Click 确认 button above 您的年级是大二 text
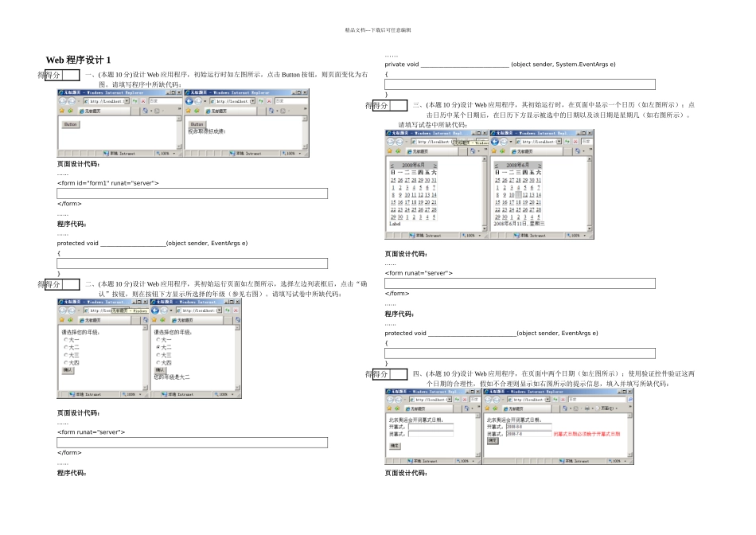Screen dimensions: 756x535 coord(160,369)
